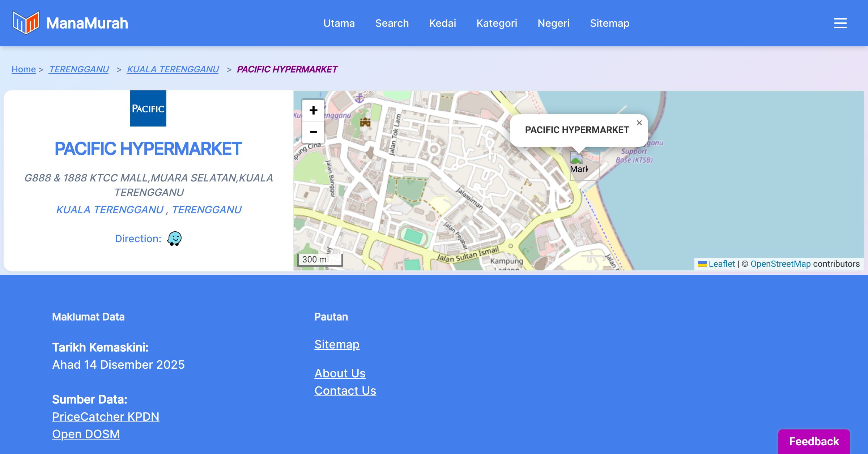Open the Leaflet attribution link

click(722, 264)
